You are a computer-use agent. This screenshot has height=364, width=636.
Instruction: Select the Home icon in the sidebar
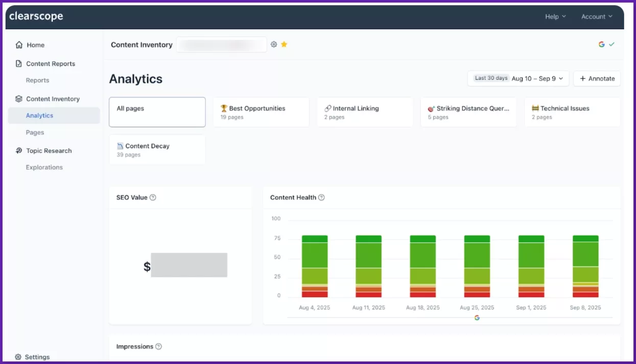pos(19,45)
